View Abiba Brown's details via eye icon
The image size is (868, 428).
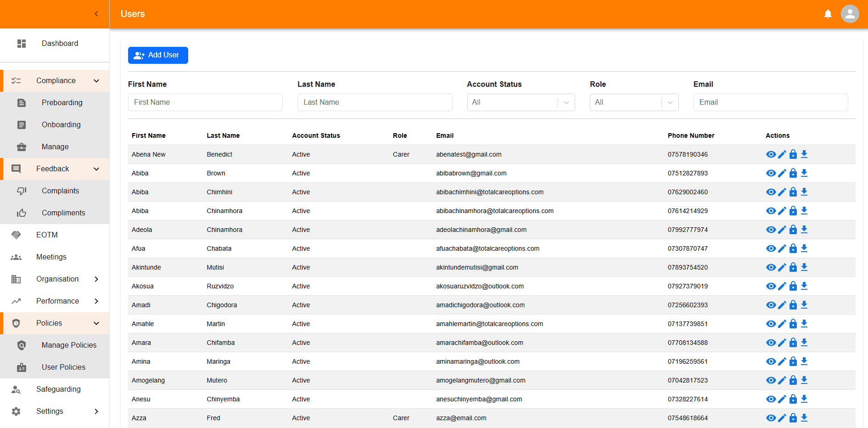point(771,173)
